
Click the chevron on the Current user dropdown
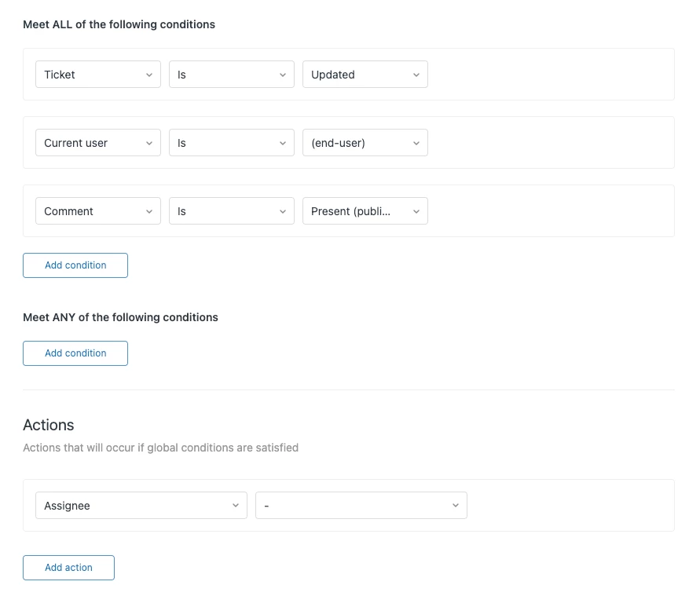pyautogui.click(x=149, y=143)
